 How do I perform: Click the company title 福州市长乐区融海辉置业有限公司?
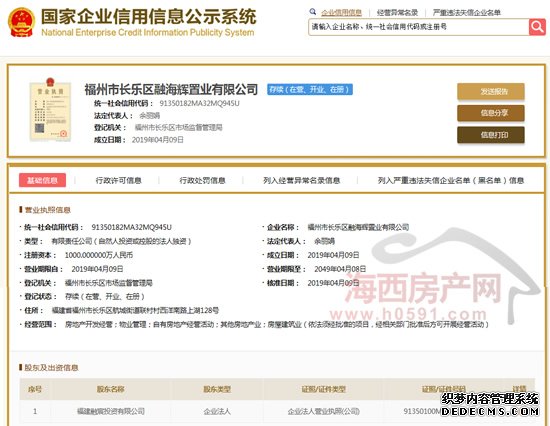click(171, 89)
